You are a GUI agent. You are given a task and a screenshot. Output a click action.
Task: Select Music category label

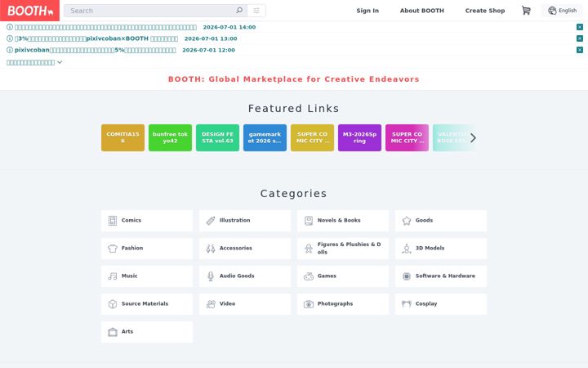[x=129, y=276]
